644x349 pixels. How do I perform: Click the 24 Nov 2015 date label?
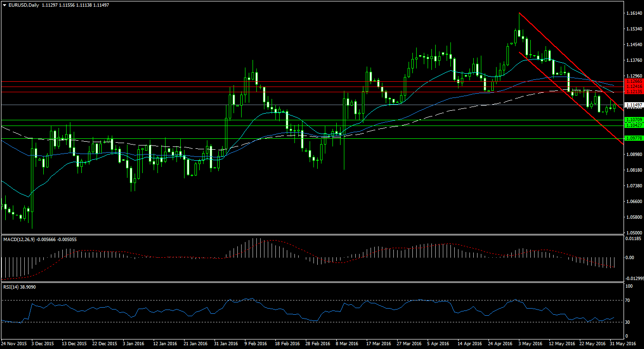click(14, 343)
